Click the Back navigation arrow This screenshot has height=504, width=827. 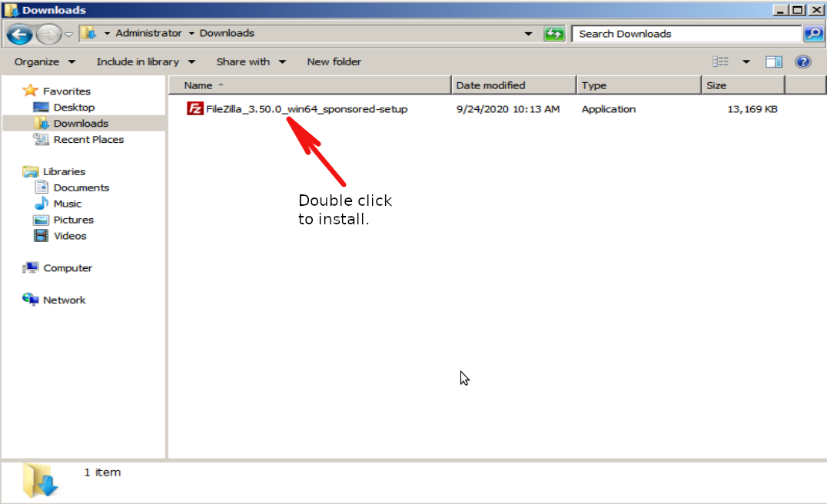[x=20, y=35]
